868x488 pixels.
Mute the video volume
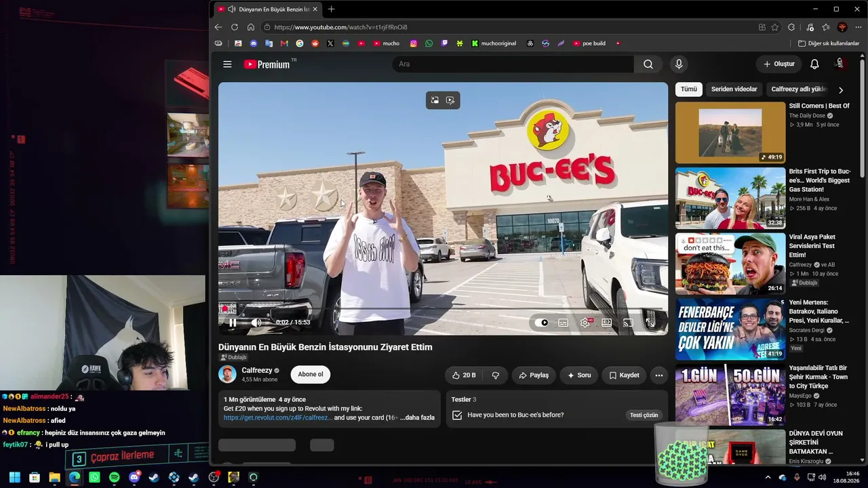coord(256,323)
